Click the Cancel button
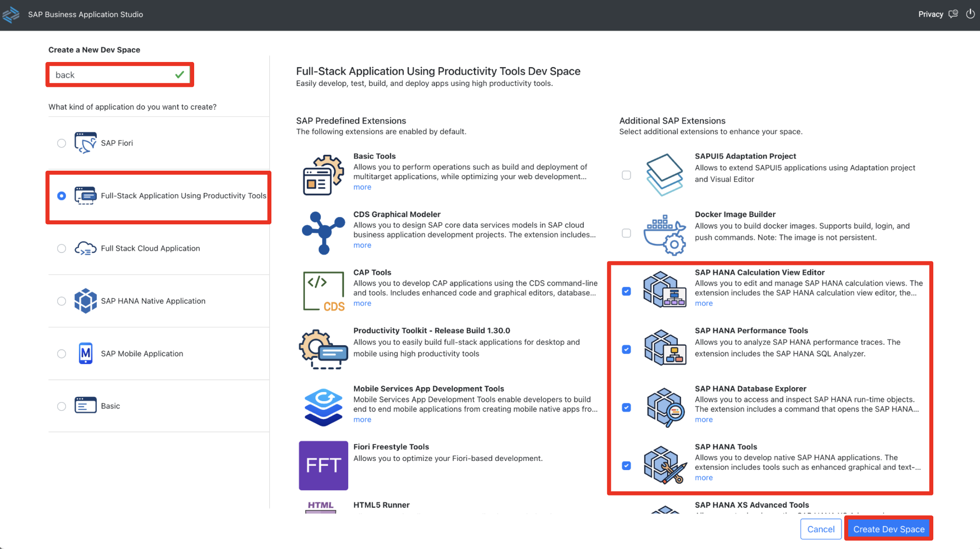This screenshot has height=550, width=980. tap(820, 529)
